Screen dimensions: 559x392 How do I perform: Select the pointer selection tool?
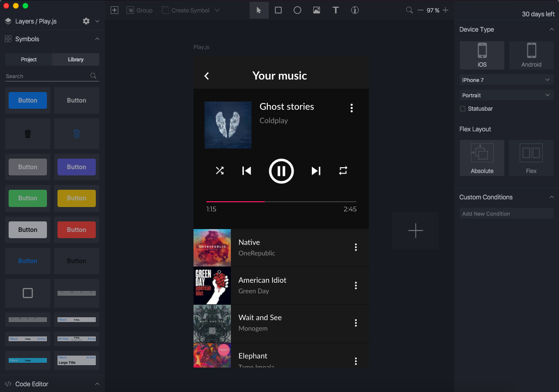pos(259,10)
